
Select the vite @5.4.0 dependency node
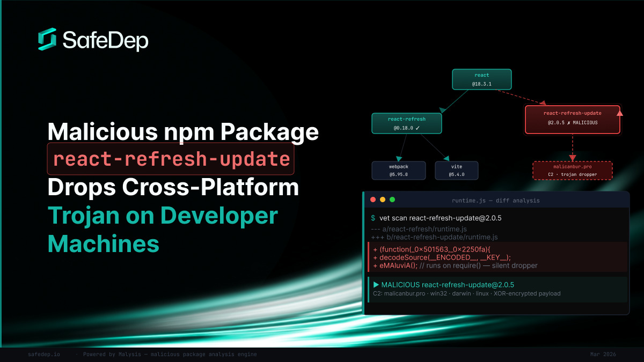457,170
